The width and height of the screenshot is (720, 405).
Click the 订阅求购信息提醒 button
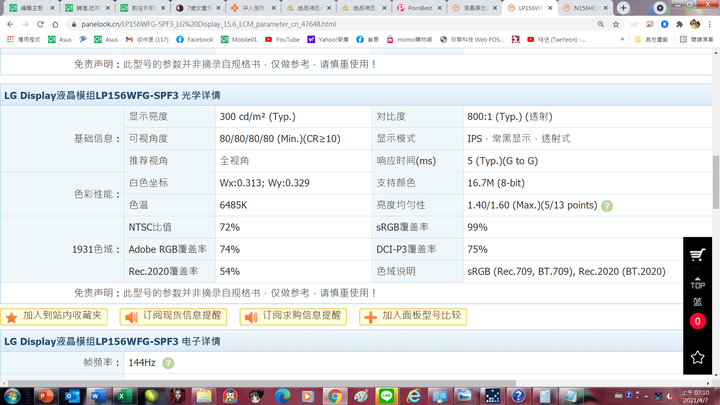point(293,316)
